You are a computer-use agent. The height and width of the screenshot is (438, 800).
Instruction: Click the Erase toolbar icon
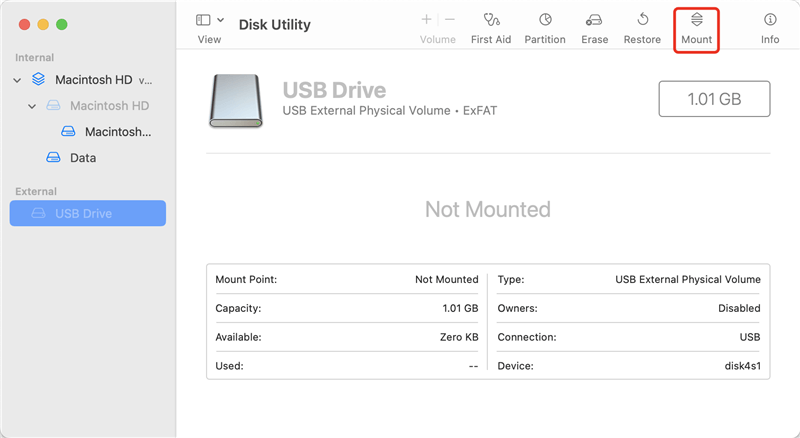[x=594, y=20]
